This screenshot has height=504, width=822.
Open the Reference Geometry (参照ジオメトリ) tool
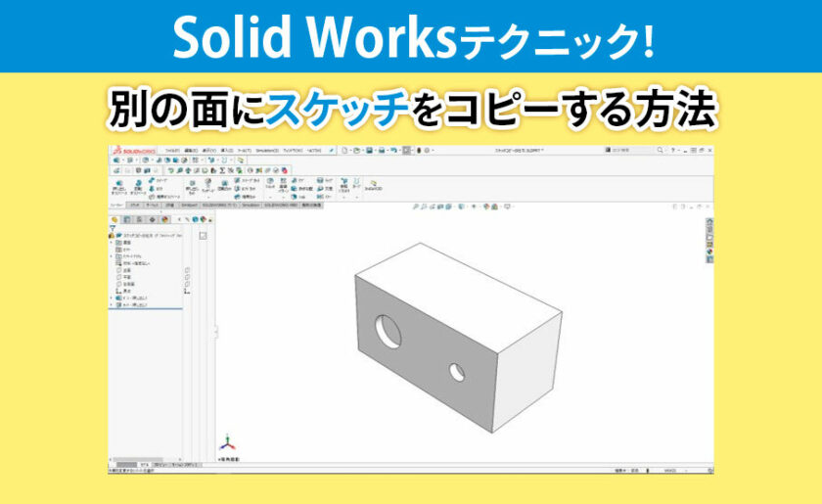pos(344,184)
